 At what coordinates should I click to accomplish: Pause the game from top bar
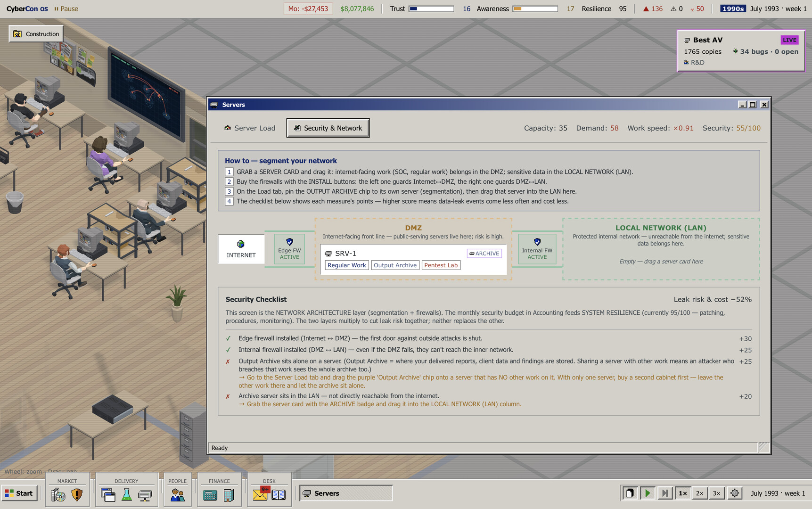[66, 9]
